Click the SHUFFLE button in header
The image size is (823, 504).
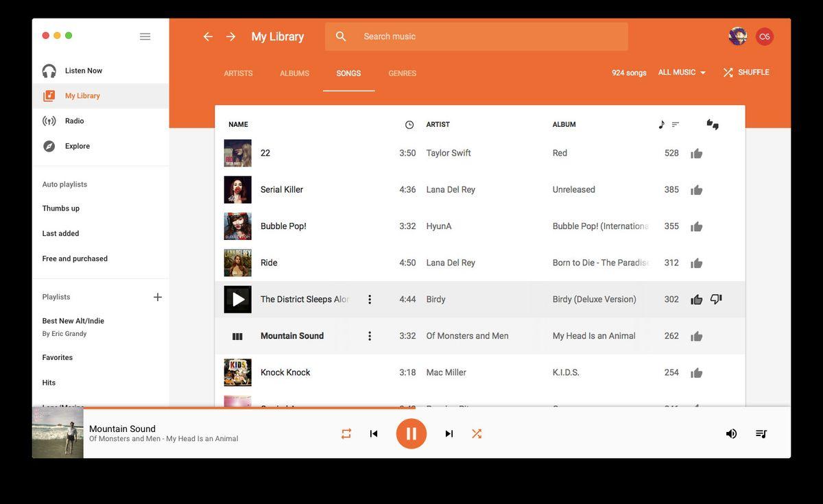(x=746, y=73)
